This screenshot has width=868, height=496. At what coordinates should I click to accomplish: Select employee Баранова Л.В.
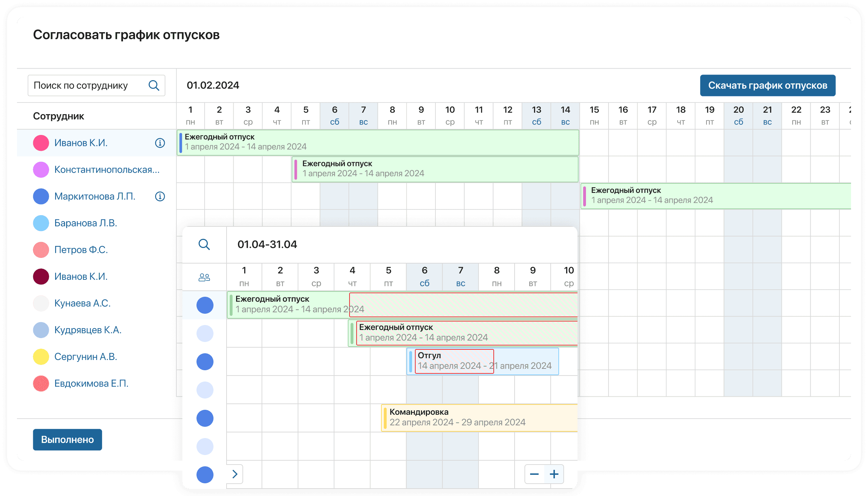pyautogui.click(x=86, y=223)
